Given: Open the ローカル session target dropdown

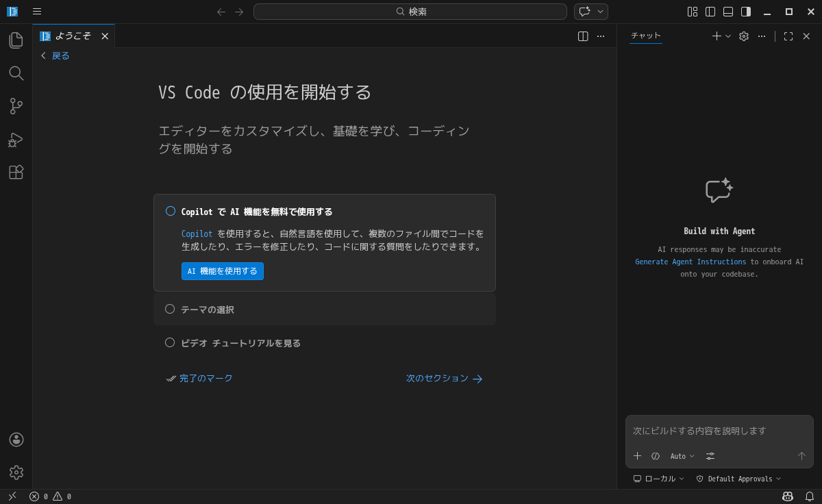Looking at the screenshot, I should tap(659, 479).
